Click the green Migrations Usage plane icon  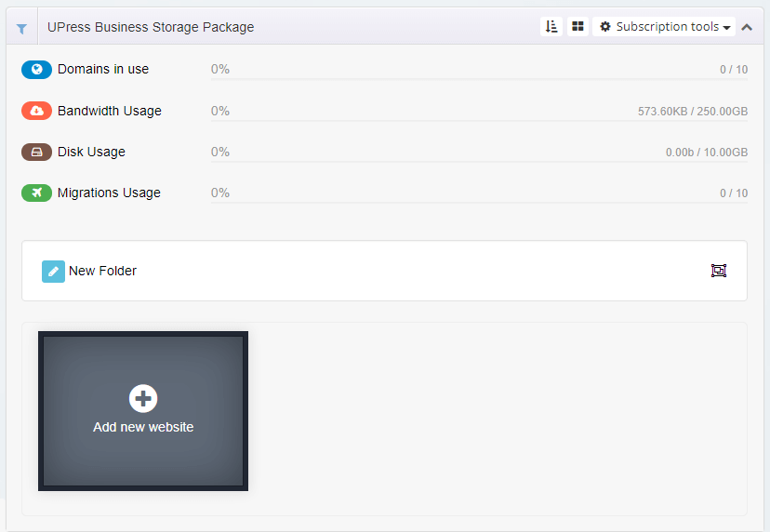pos(36,193)
